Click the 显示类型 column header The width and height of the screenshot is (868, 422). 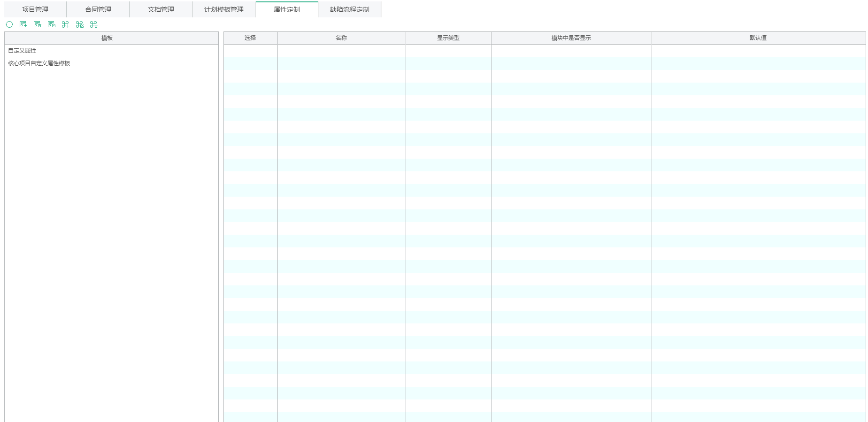(448, 38)
